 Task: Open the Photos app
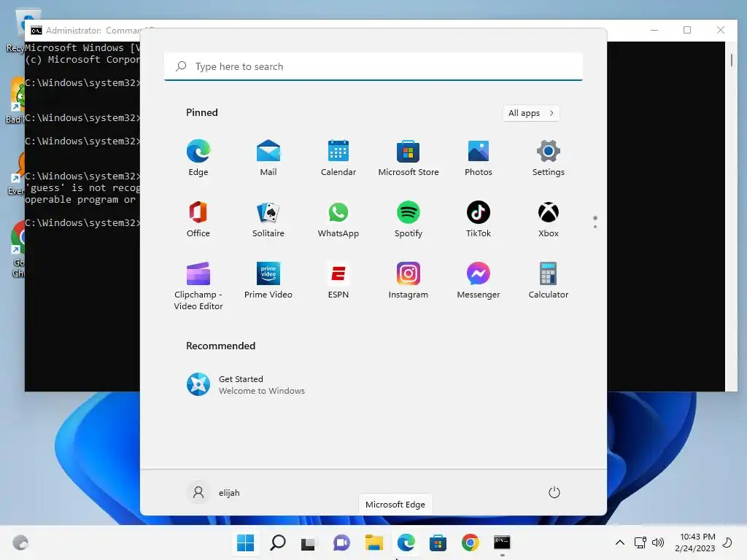tap(479, 158)
